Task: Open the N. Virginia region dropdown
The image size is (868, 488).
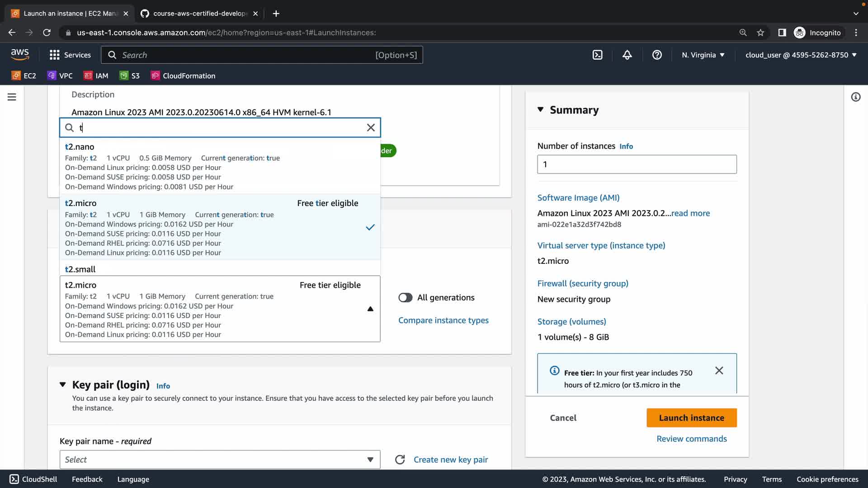Action: (703, 55)
